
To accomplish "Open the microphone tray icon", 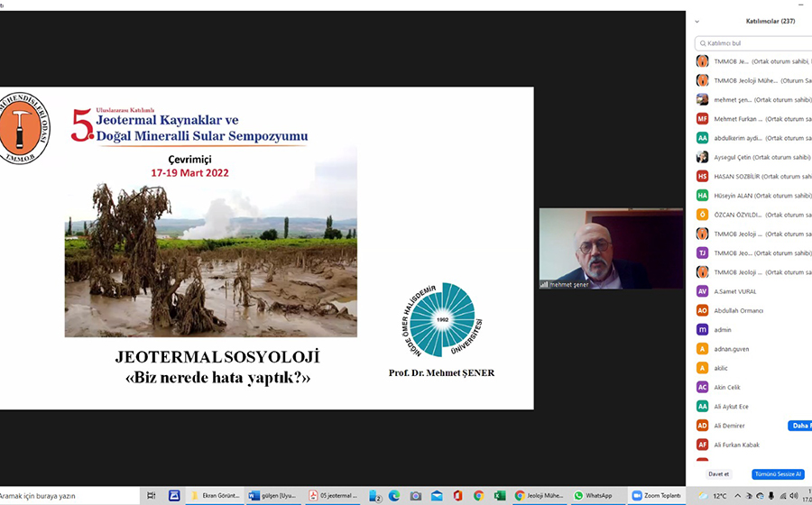I will [x=771, y=496].
